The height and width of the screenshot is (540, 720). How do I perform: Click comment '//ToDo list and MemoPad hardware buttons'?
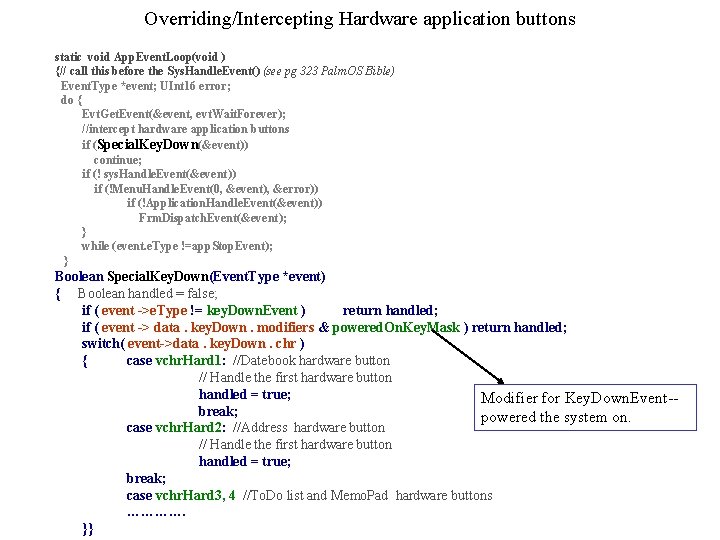[x=367, y=495]
